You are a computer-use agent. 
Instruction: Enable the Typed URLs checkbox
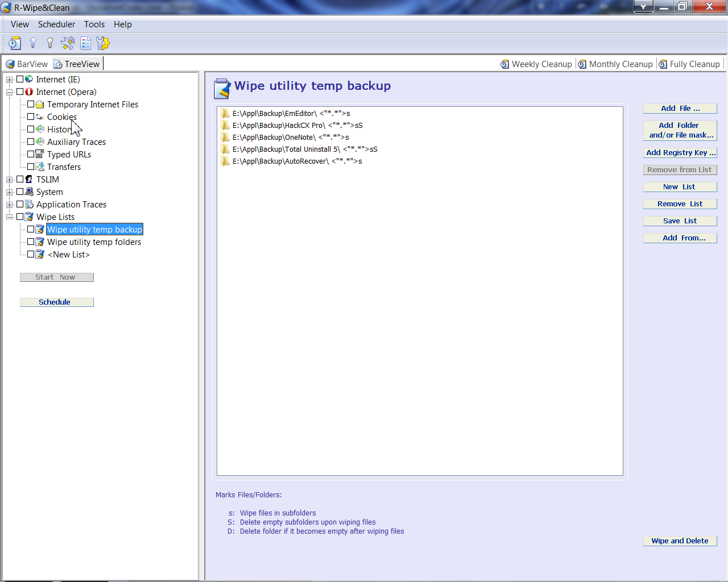click(31, 154)
